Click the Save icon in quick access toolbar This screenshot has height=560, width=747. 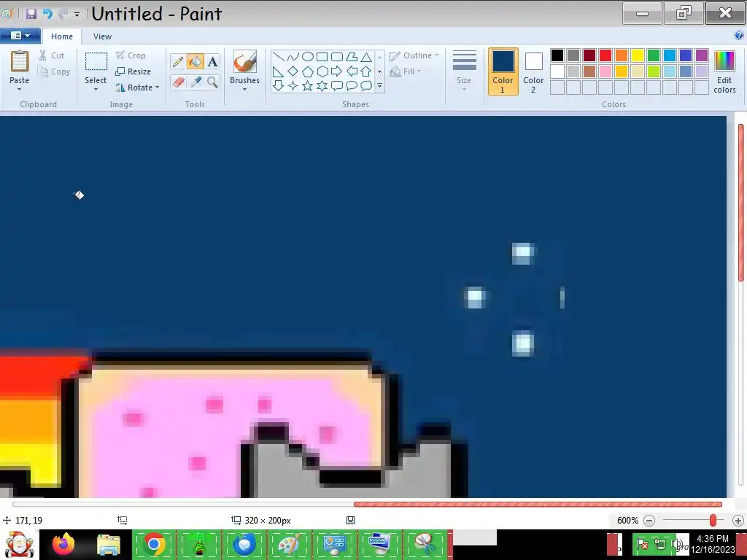click(x=31, y=14)
